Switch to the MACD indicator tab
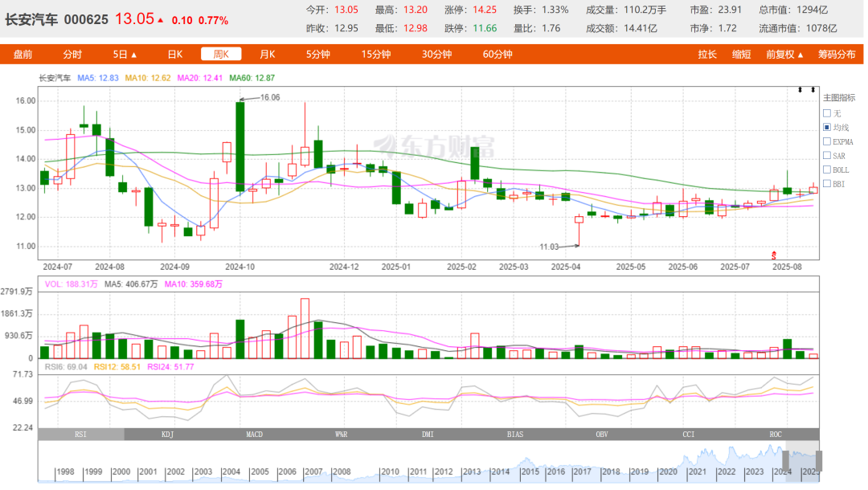The width and height of the screenshot is (868, 490). click(255, 434)
